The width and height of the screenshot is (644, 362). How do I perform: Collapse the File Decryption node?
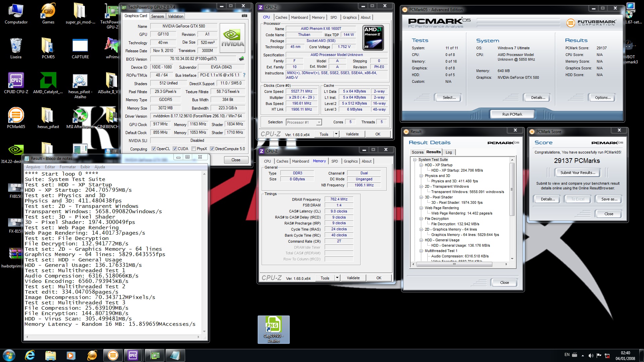421,219
